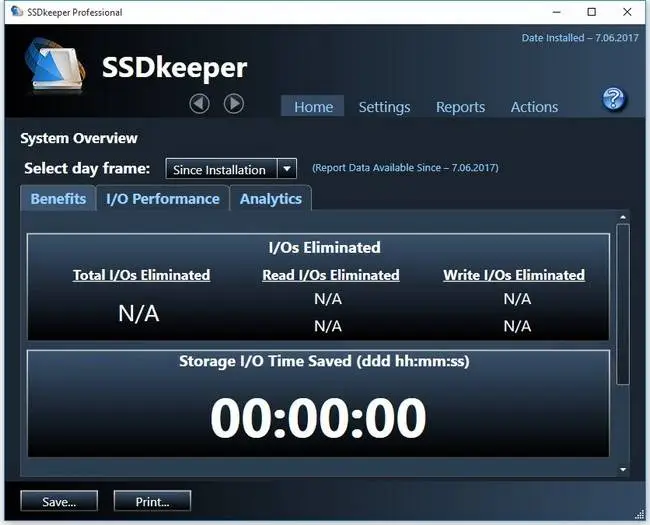Open the Home menu tab
Viewport: 650px width, 525px height.
(313, 107)
